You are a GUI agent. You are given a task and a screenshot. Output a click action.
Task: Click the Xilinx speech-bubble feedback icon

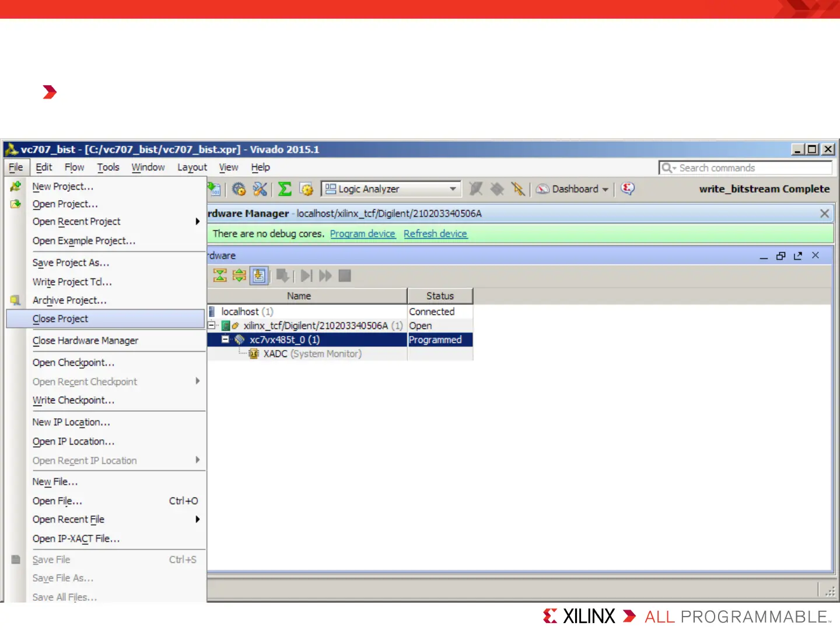pos(628,188)
